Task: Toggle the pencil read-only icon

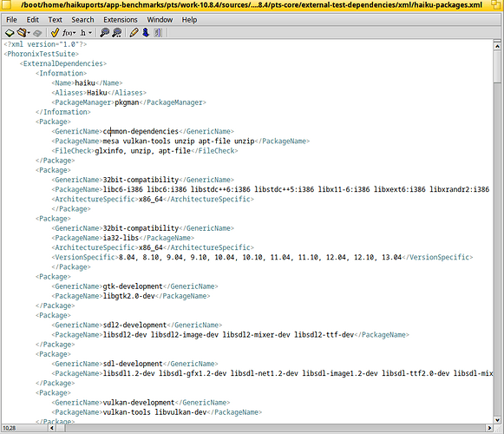Action: (134, 33)
